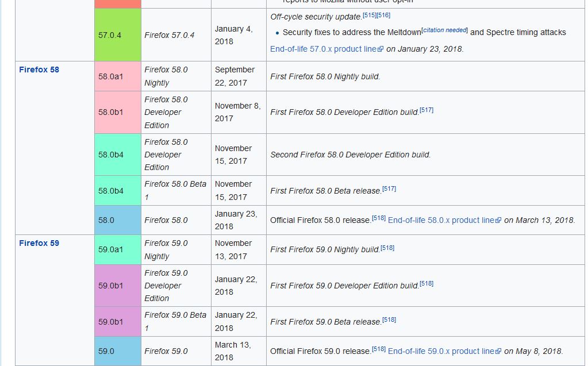Click the 'citation needed' superscript link
The width and height of the screenshot is (588, 366).
tap(445, 30)
